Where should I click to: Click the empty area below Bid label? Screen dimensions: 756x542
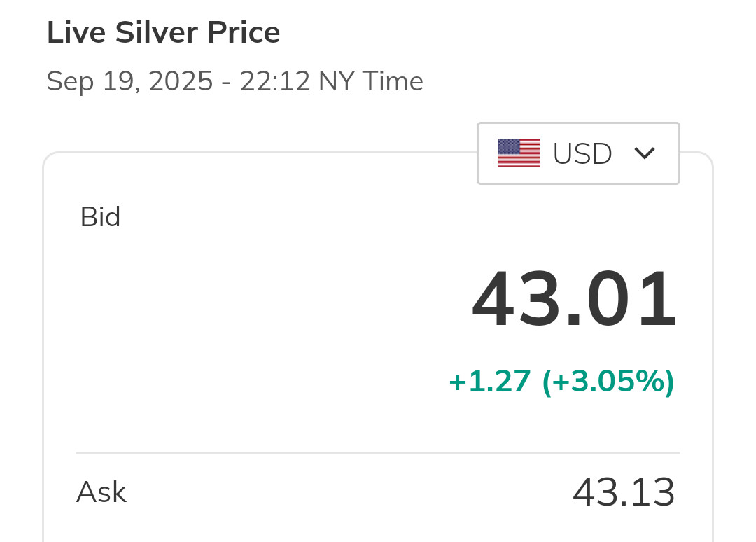click(210, 315)
